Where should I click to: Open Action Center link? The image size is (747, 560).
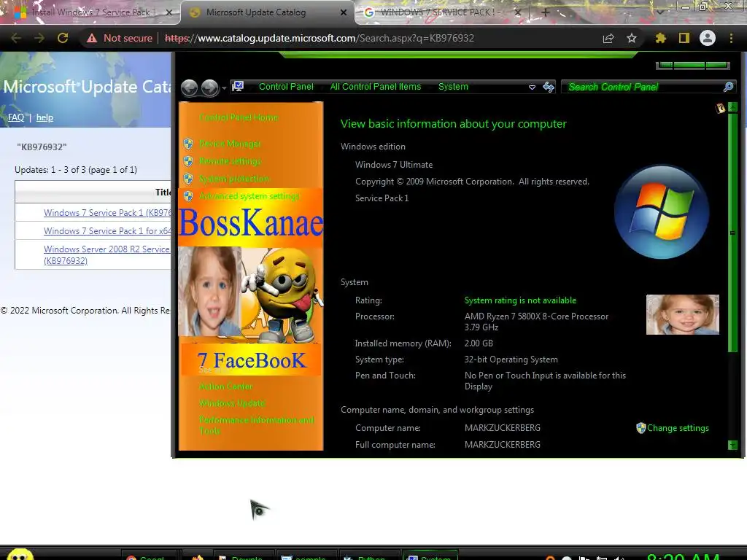point(226,386)
